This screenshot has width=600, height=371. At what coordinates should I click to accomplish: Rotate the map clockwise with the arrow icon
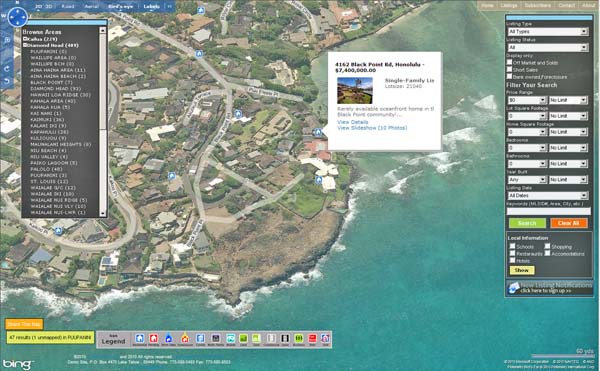[x=7, y=69]
